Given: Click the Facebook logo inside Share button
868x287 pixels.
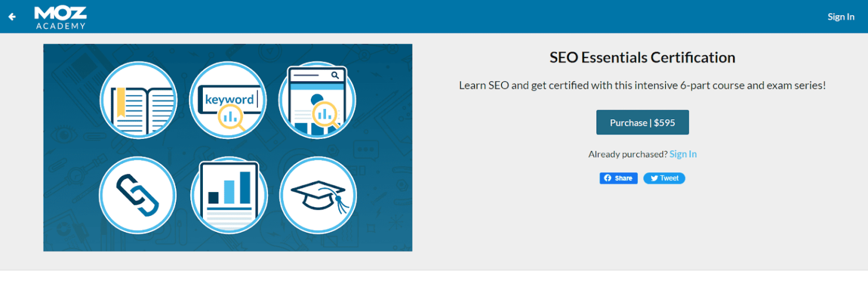Looking at the screenshot, I should 607,178.
